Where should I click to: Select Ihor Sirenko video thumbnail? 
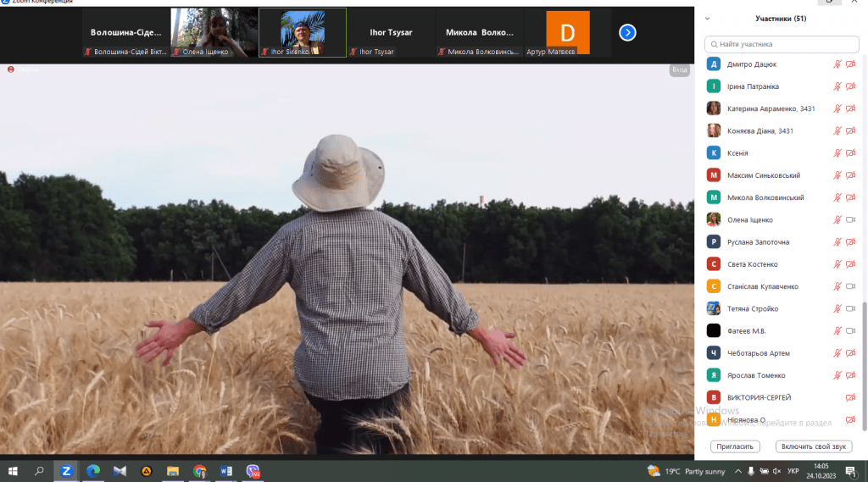pyautogui.click(x=302, y=33)
